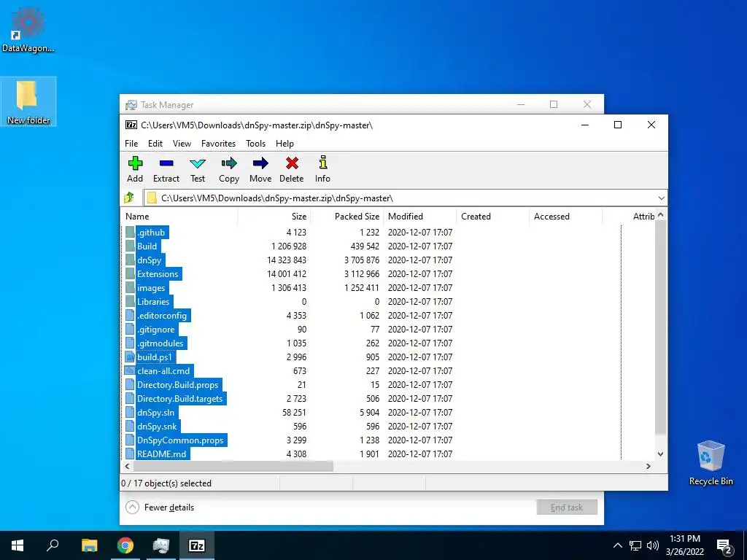Click the clean-all.cmd file icon
Image resolution: width=747 pixels, height=560 pixels.
pos(131,371)
